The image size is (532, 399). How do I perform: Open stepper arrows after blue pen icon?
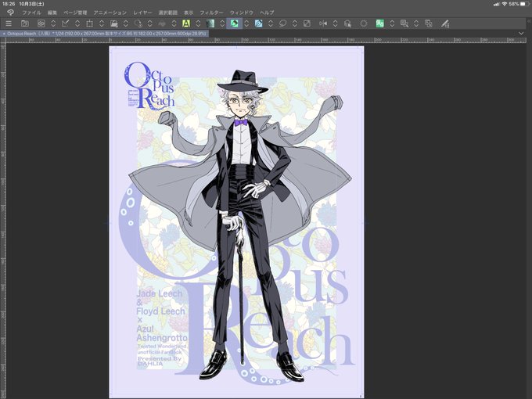click(x=271, y=23)
